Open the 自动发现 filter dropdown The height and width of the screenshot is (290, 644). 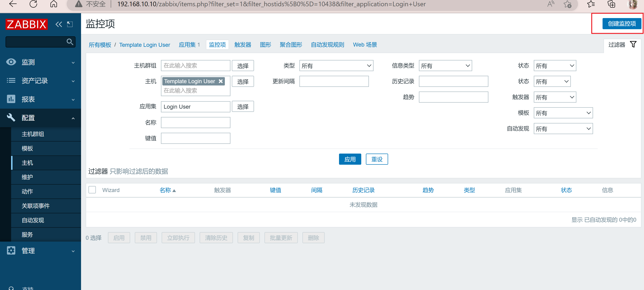click(563, 129)
